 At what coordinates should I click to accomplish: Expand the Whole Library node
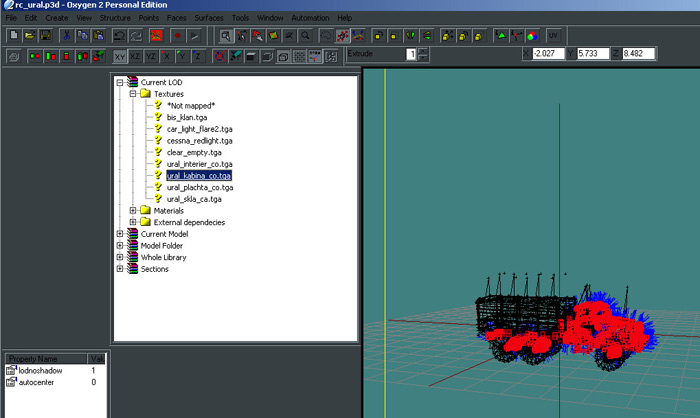point(120,257)
